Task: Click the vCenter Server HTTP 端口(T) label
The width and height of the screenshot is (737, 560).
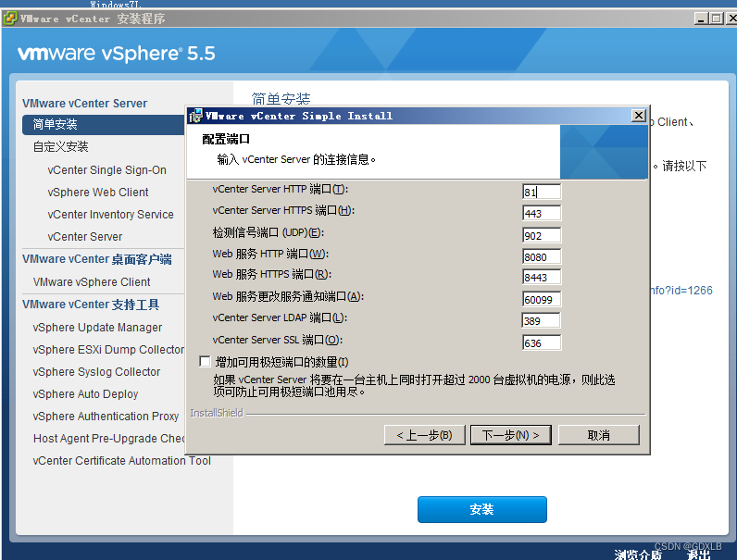Action: click(281, 190)
